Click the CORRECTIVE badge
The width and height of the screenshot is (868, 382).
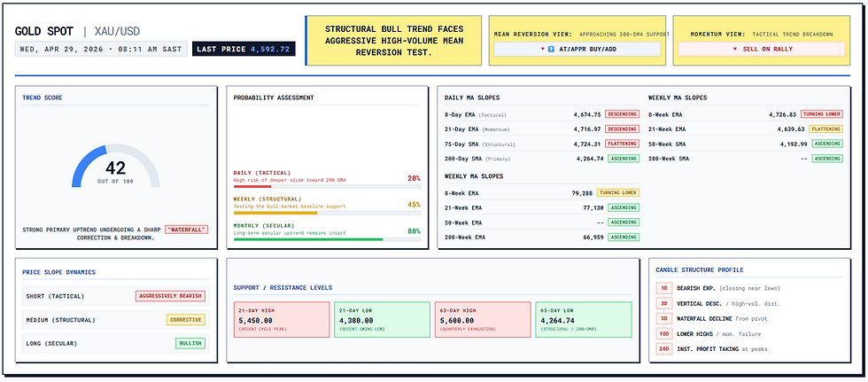(x=186, y=320)
